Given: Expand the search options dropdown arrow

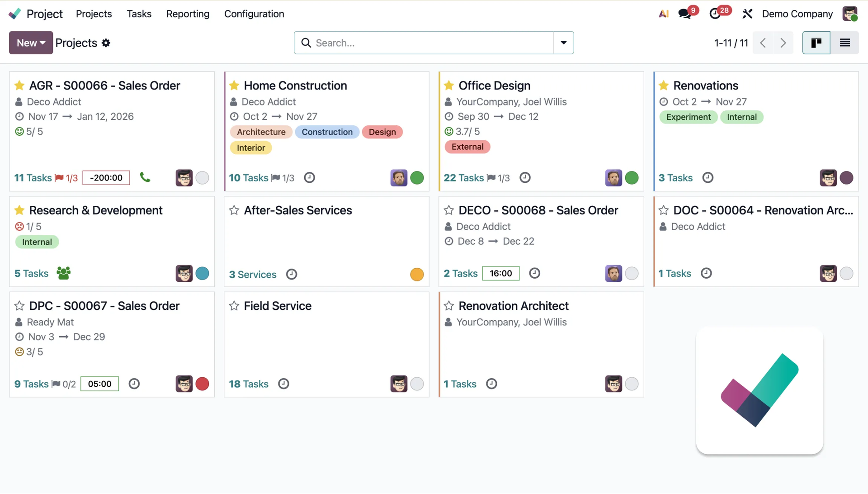Looking at the screenshot, I should [x=563, y=43].
